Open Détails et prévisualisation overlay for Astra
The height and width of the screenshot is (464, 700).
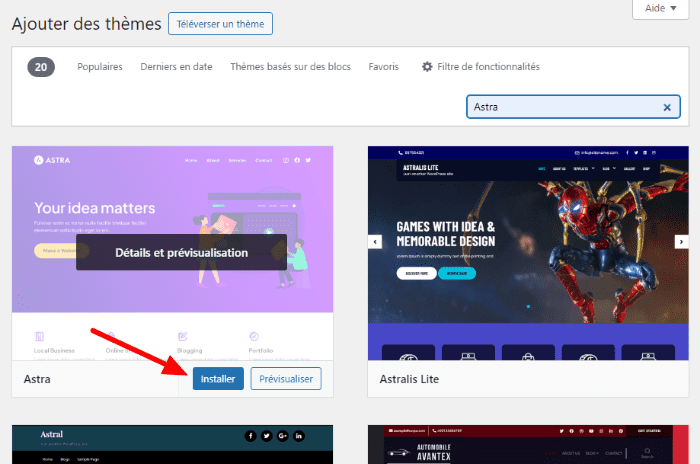coord(181,252)
